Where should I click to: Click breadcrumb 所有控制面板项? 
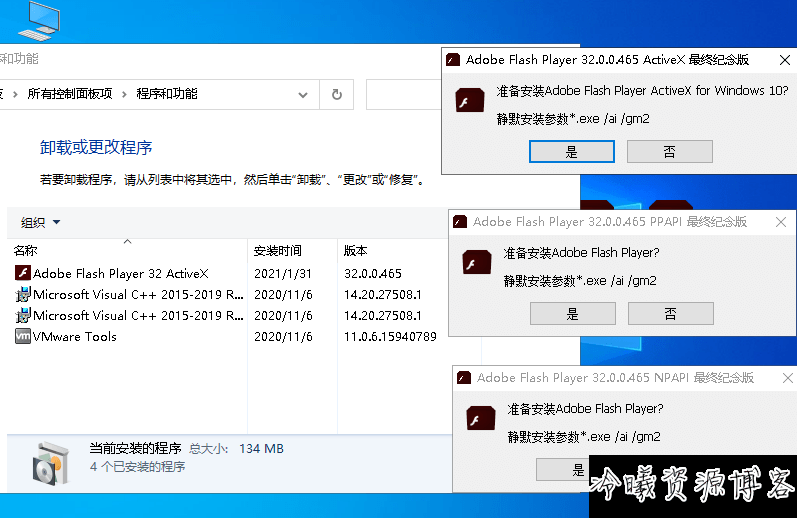70,94
